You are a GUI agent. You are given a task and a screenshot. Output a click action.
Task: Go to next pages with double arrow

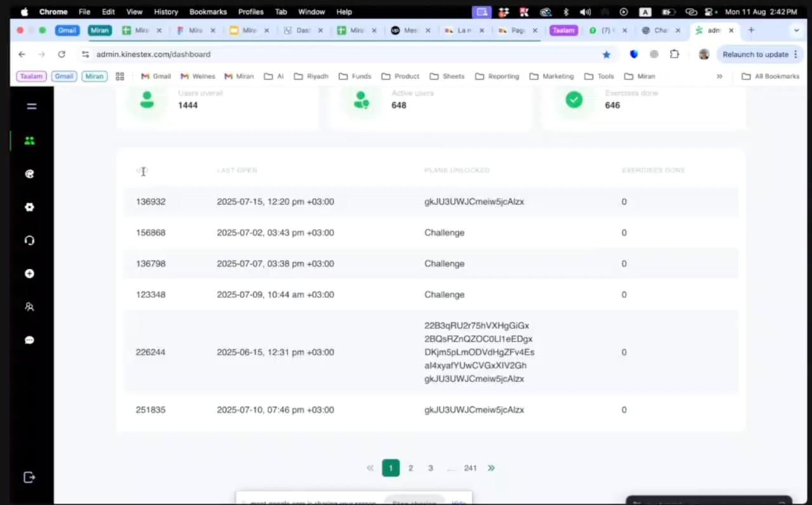click(491, 468)
